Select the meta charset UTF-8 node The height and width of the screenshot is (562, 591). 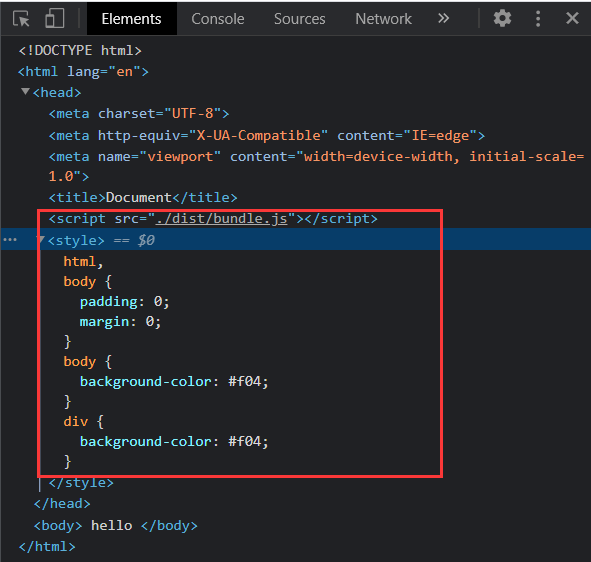click(x=139, y=114)
